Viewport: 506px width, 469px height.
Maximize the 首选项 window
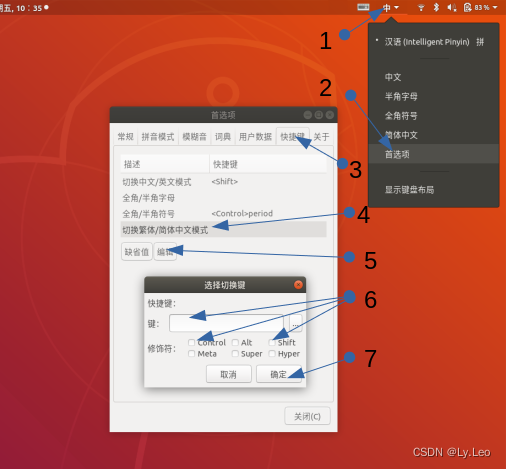click(x=319, y=115)
